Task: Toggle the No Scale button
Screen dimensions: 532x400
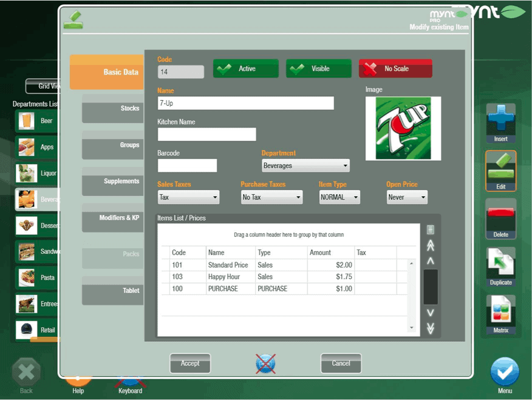Action: click(395, 69)
